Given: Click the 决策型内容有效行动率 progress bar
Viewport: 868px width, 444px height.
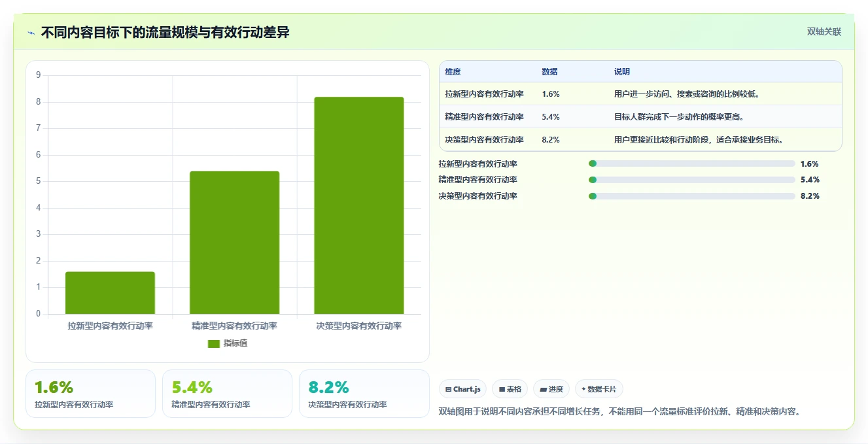Looking at the screenshot, I should pos(692,196).
